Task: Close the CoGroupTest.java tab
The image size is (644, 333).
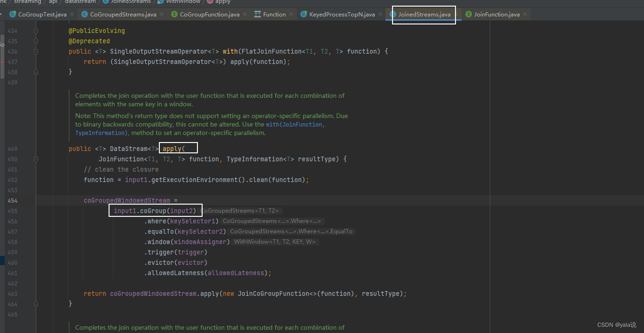Action: coord(72,15)
